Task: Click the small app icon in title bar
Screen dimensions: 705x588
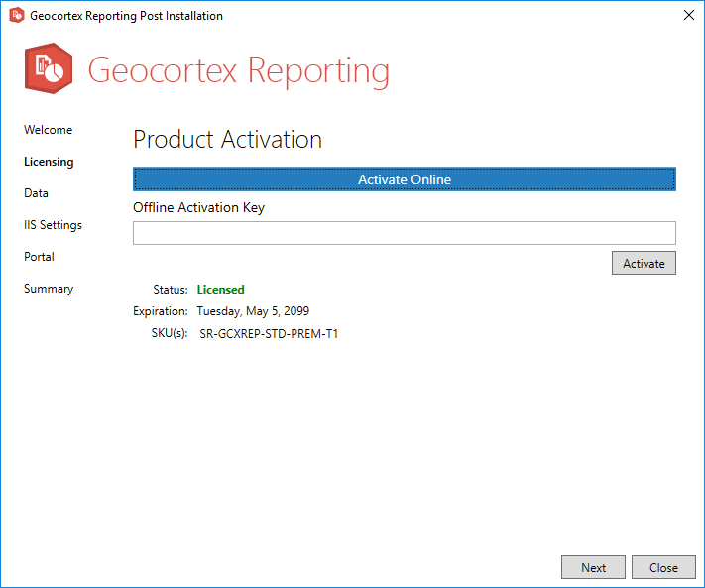Action: tap(16, 16)
